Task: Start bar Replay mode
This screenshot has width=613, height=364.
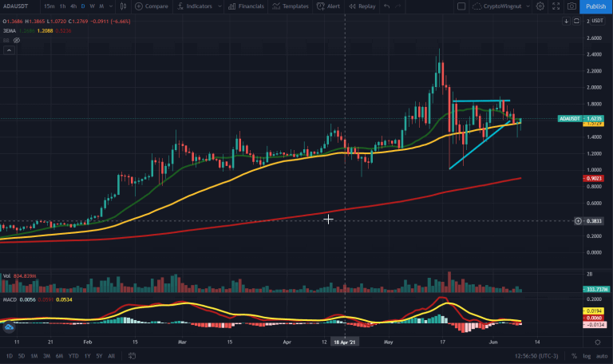Action: [x=362, y=6]
